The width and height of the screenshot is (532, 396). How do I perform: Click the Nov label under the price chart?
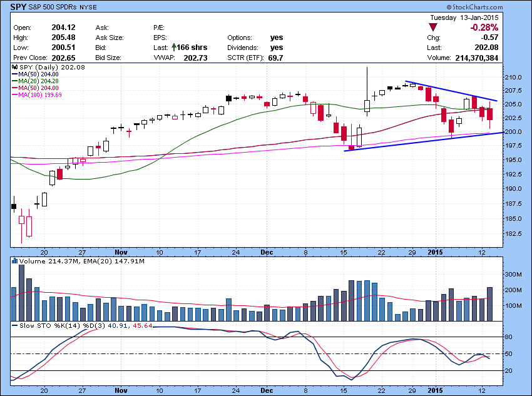(121, 252)
